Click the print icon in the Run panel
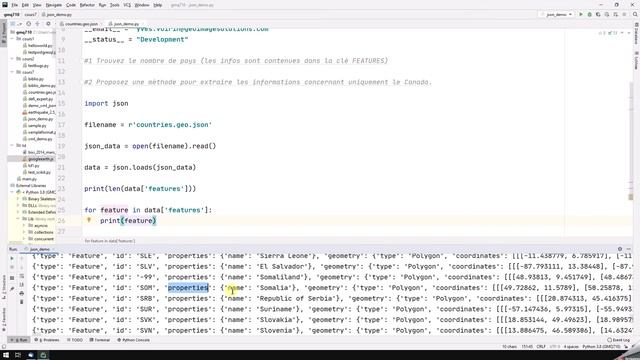Screen dimensions: 640x360 [x=22, y=293]
